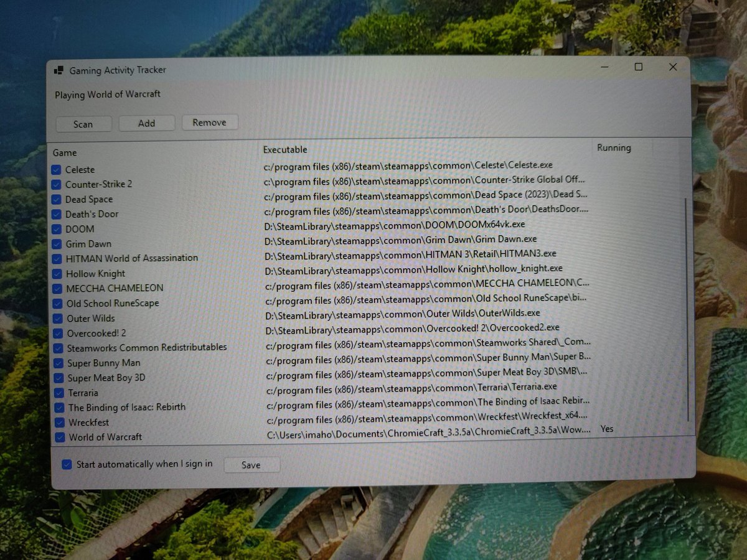Select the Dead Space (2023) executable path
The height and width of the screenshot is (560, 747).
point(426,195)
